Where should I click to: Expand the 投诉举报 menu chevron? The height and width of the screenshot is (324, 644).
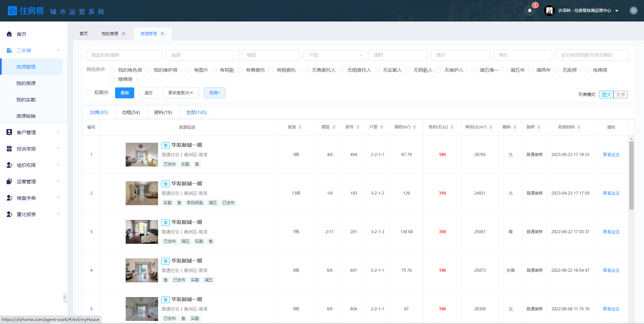[x=58, y=148]
